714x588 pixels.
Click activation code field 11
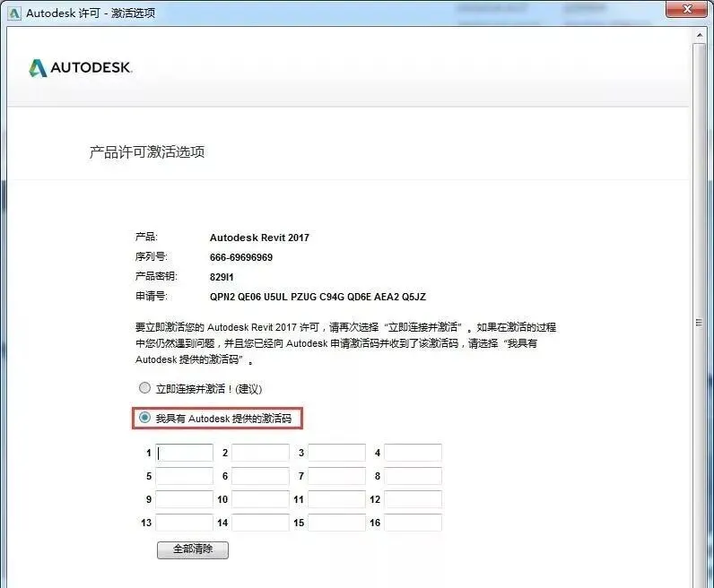337,499
